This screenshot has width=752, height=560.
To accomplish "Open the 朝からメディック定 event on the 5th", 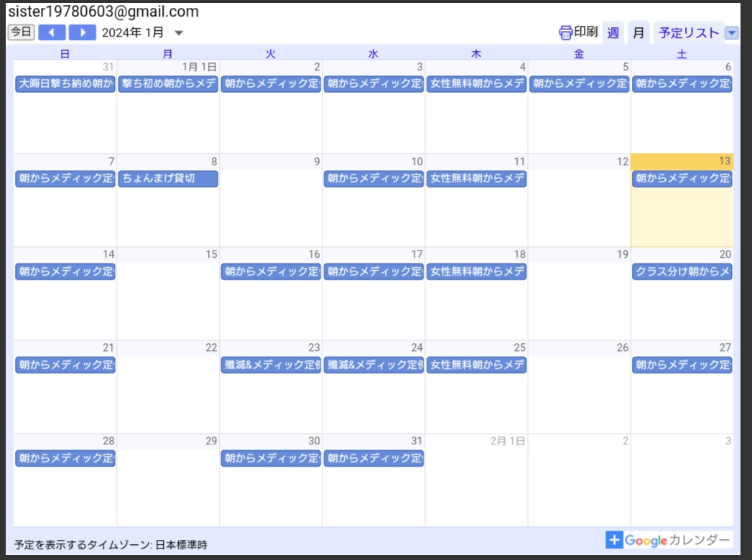I will [580, 83].
